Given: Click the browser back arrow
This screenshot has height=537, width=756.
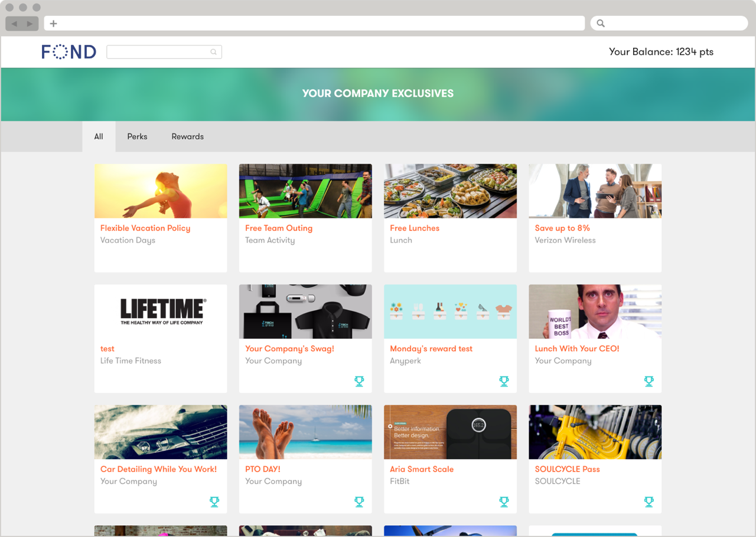Looking at the screenshot, I should (x=14, y=24).
